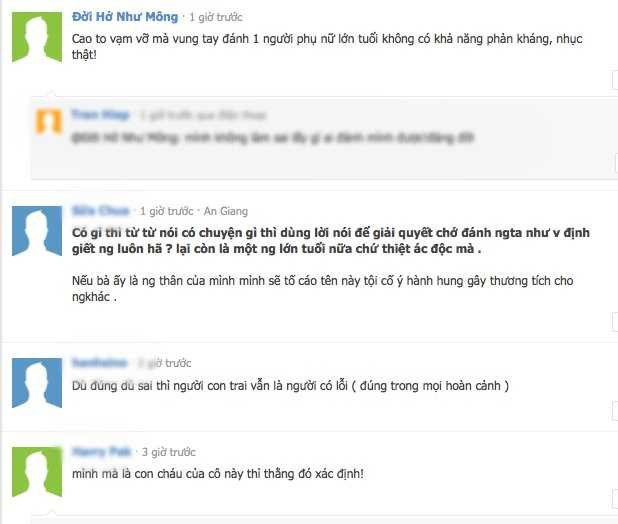Click the '1 giờ trước' timestamp before An Giang
This screenshot has width=618, height=524.
[167, 211]
